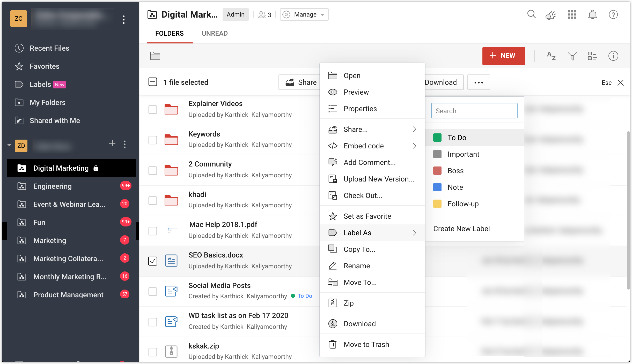This screenshot has height=364, width=632.
Task: Check the Explainer Videos folder checkbox
Action: coord(153,110)
